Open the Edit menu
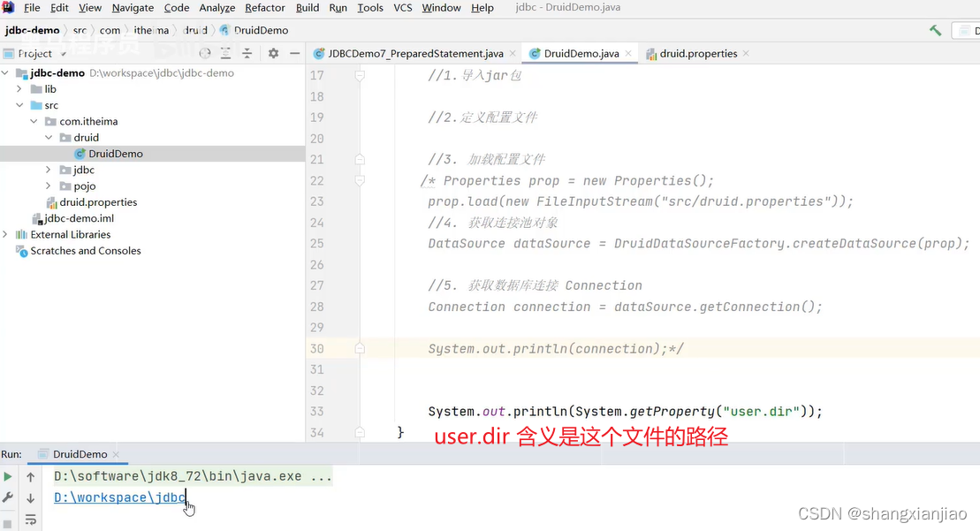 coord(59,7)
